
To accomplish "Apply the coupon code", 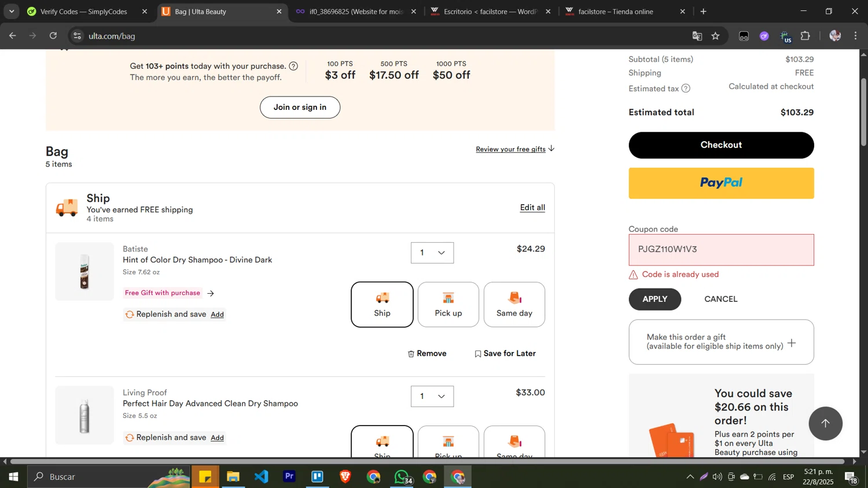I will coord(655,300).
